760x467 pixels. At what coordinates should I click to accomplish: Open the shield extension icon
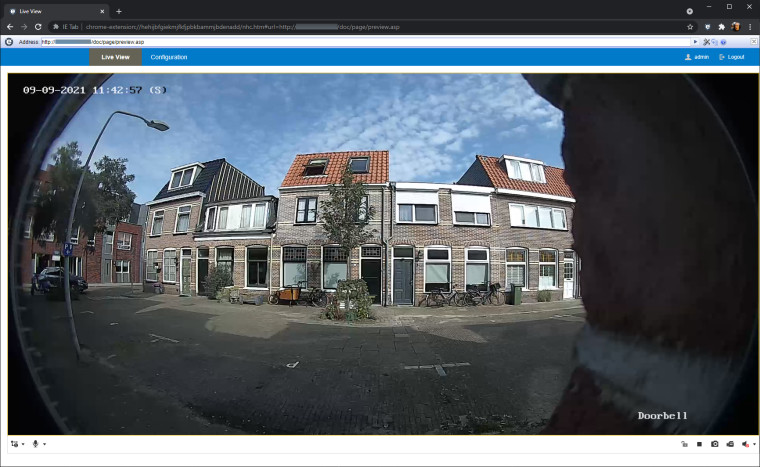tap(707, 27)
